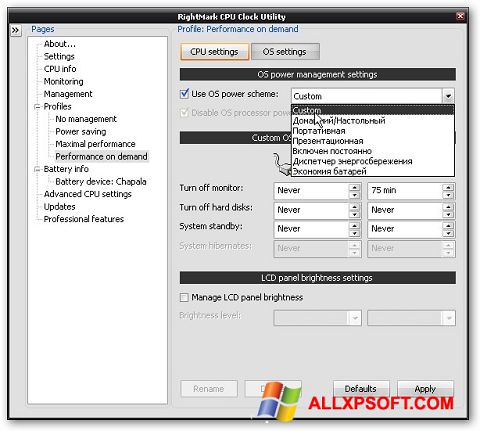The height and width of the screenshot is (431, 480).
Task: Switch to CPU settings tab
Action: pyautogui.click(x=214, y=52)
